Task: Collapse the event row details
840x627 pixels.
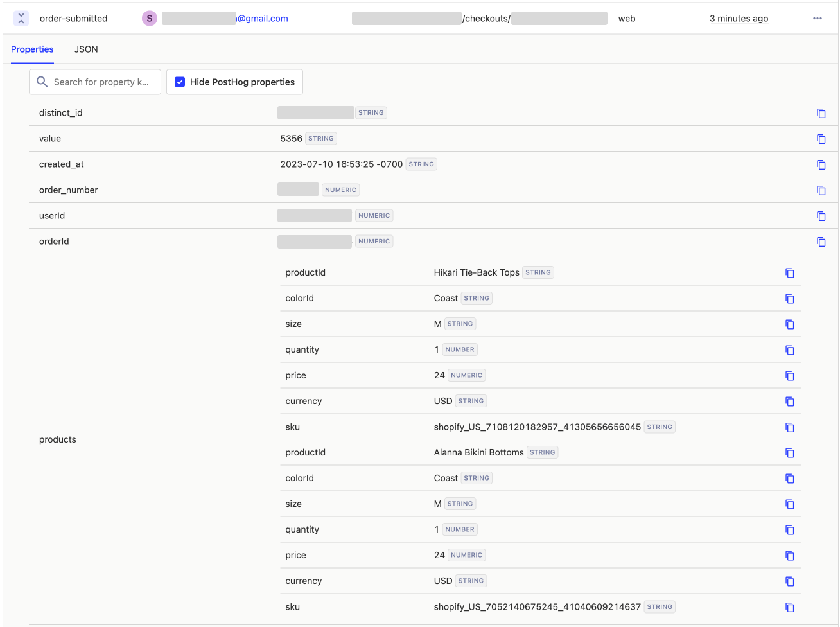Action: point(21,18)
